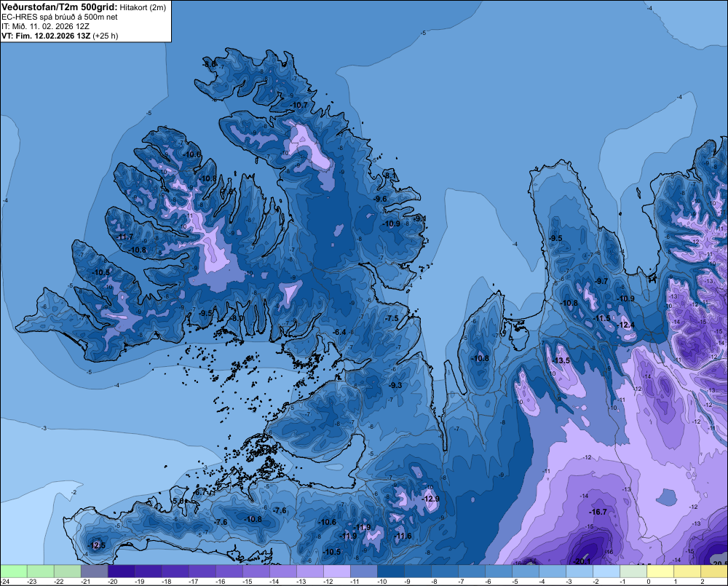Click the -9.6 temperature value on the map
728x586 pixels.
(x=380, y=199)
